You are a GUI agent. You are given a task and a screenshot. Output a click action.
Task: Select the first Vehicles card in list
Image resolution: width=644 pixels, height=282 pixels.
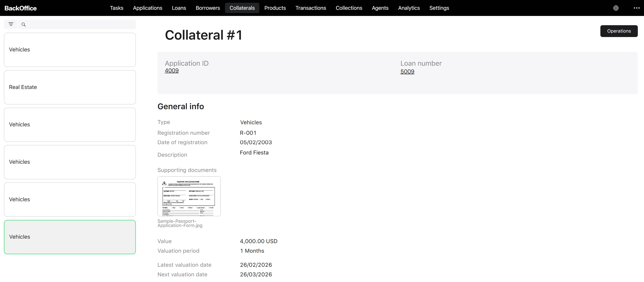point(70,50)
